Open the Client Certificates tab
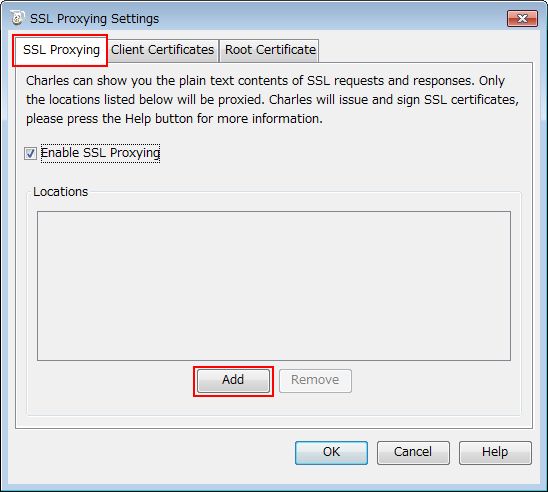548x492 pixels. pos(163,50)
